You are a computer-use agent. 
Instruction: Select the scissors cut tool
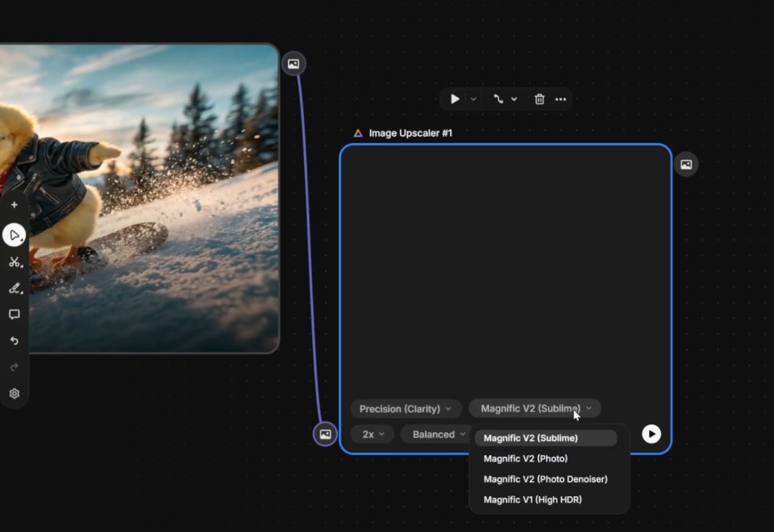click(14, 262)
